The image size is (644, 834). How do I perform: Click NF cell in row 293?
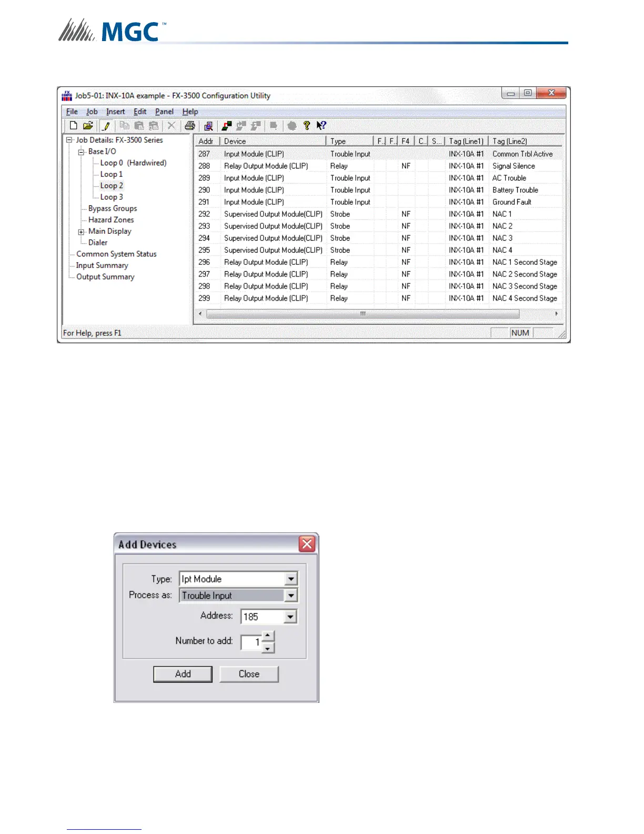tap(406, 226)
